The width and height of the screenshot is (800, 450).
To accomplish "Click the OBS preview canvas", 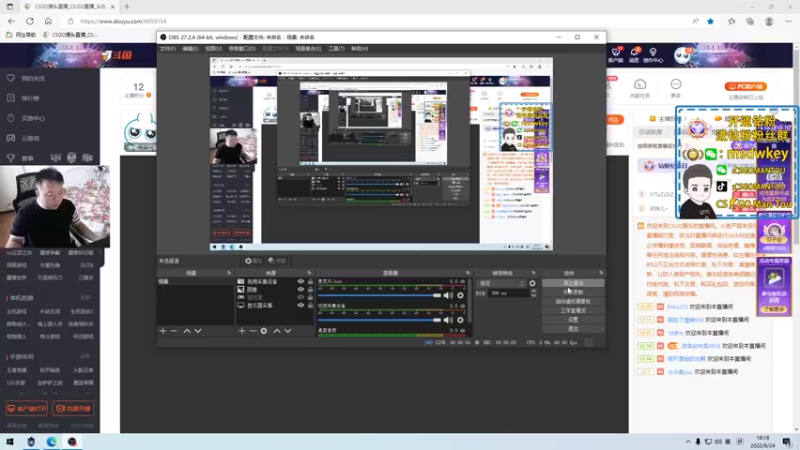I will pos(381,154).
